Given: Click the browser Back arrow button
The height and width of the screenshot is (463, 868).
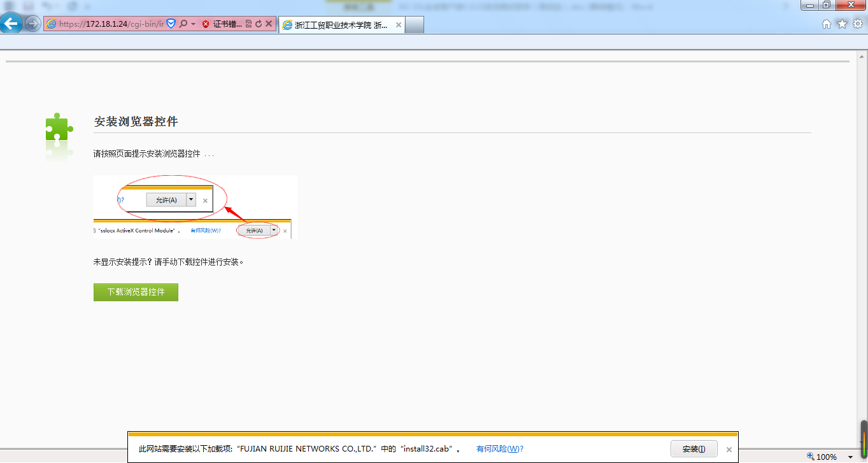Looking at the screenshot, I should coord(11,24).
